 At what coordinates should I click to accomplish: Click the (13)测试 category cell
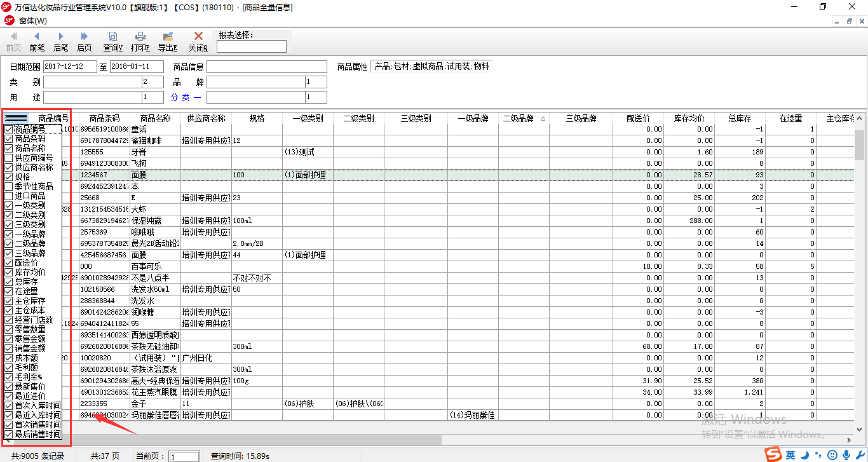pos(308,152)
